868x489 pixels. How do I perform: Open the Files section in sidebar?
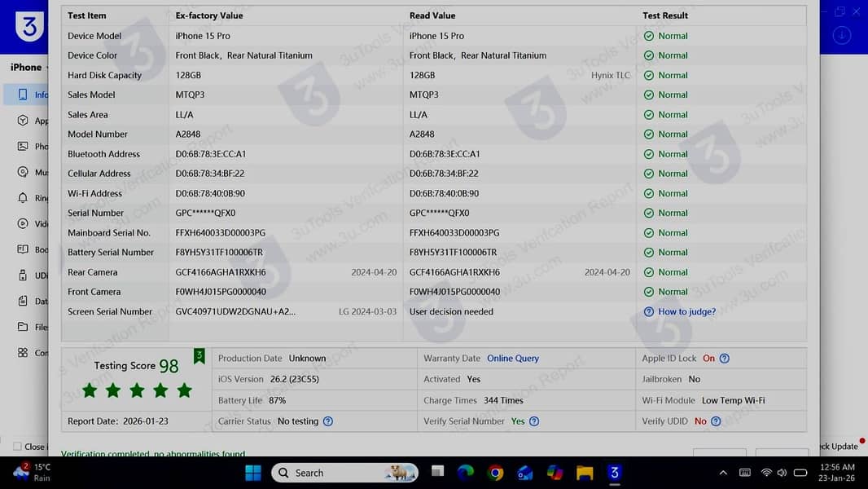(x=23, y=327)
